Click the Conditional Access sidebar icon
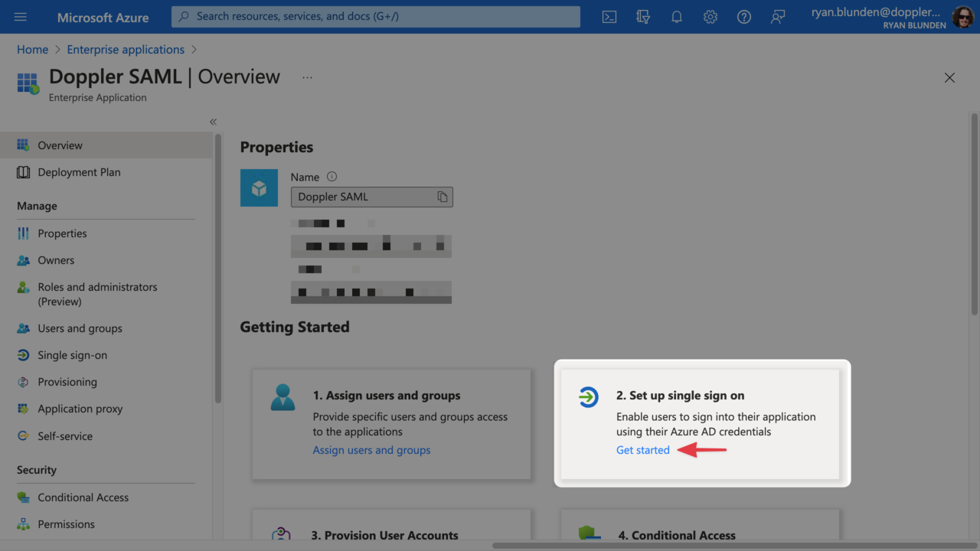Screen dimensions: 980x551 point(23,497)
